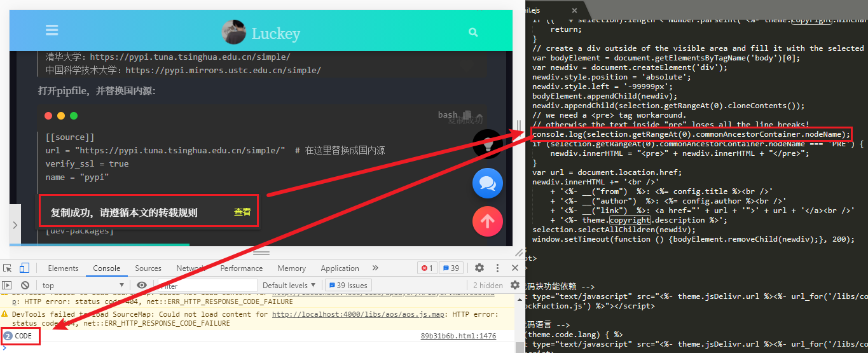Open the Luckey blog title link
Viewport: 868px width, 353px height.
[x=275, y=33]
